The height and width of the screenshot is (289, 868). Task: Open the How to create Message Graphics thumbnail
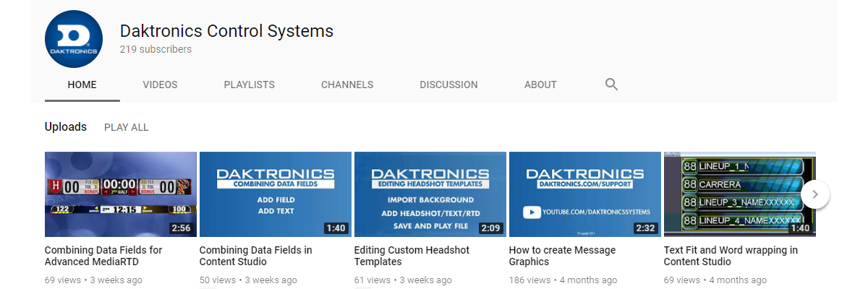[x=585, y=194]
